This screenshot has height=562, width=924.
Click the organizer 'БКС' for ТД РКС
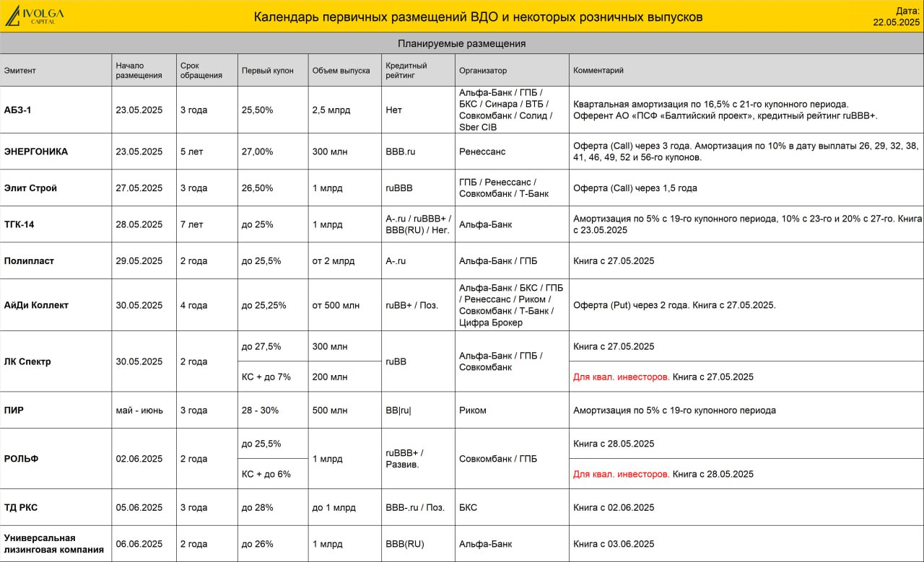[x=468, y=508]
